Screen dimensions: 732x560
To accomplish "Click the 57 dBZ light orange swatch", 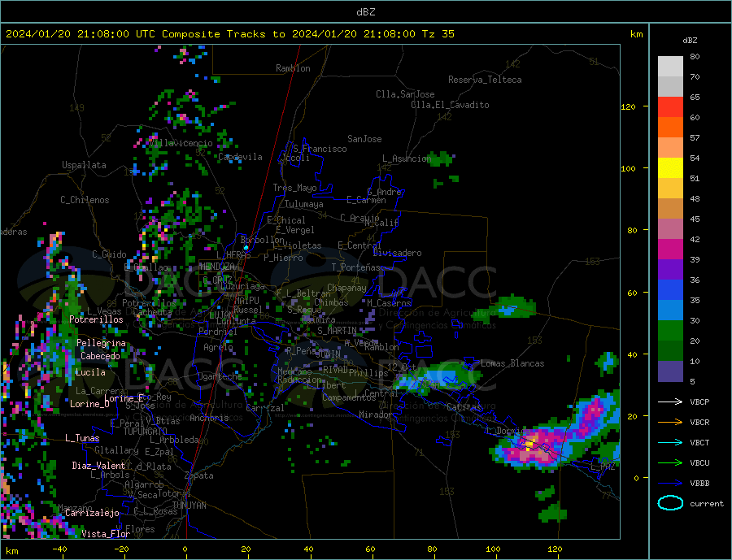I will pos(670,147).
